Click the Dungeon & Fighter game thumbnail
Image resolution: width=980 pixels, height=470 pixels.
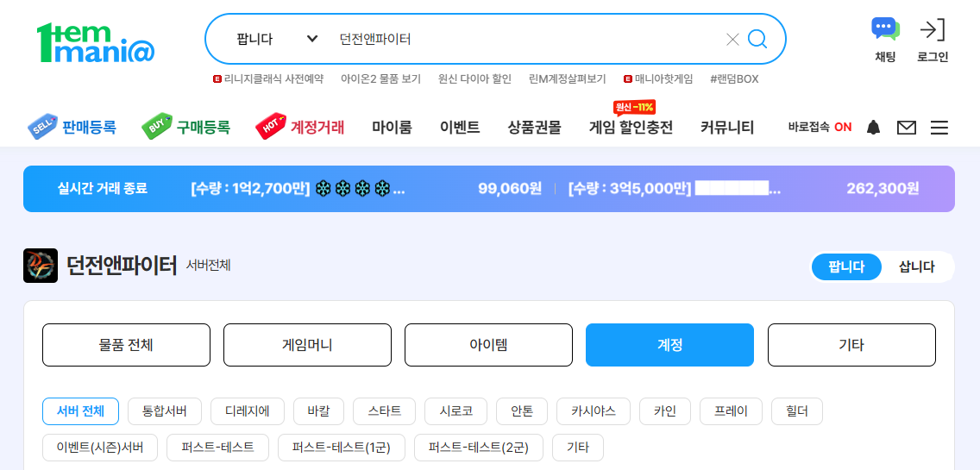pyautogui.click(x=41, y=266)
